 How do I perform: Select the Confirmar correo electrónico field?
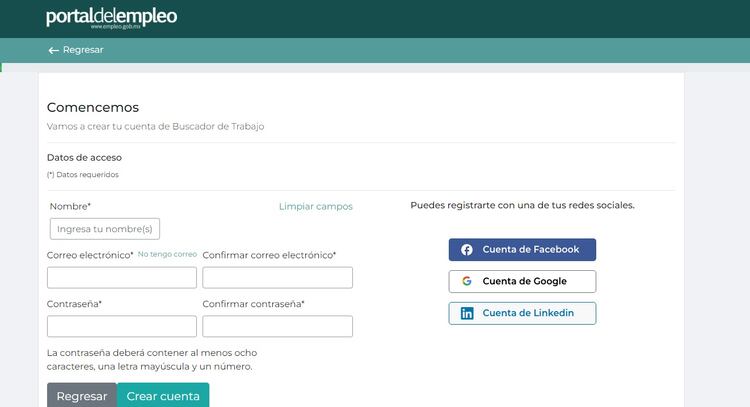point(277,278)
